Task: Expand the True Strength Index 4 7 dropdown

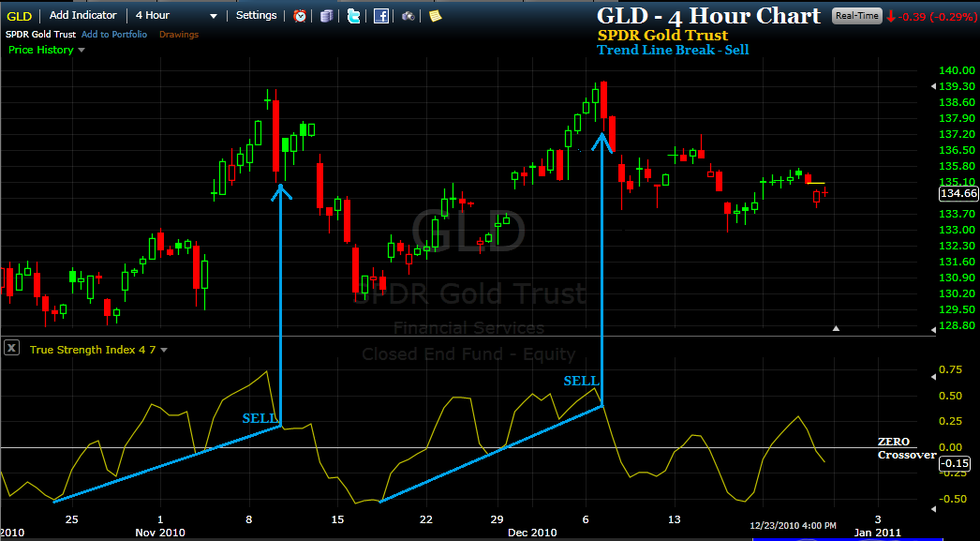Action: [x=164, y=351]
